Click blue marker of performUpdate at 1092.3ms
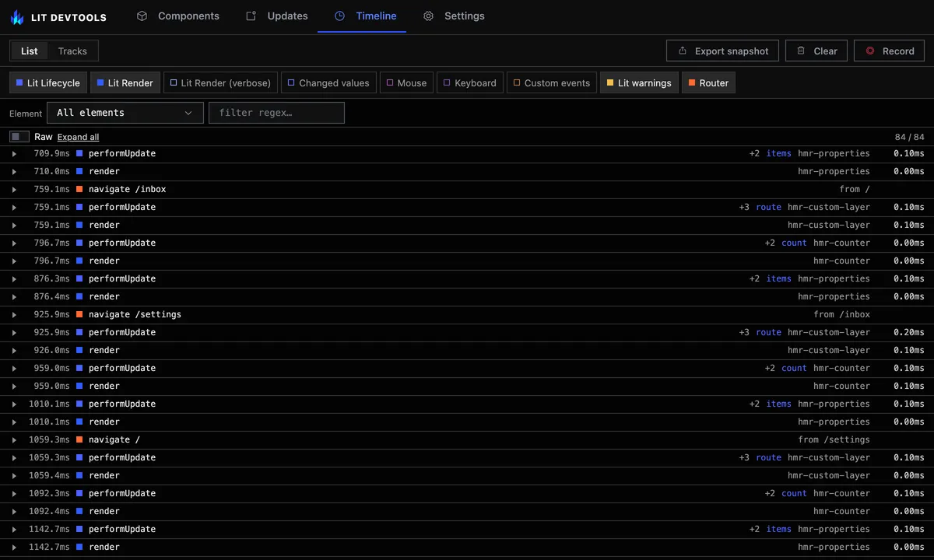Screen dimensions: 934x560 (79, 493)
